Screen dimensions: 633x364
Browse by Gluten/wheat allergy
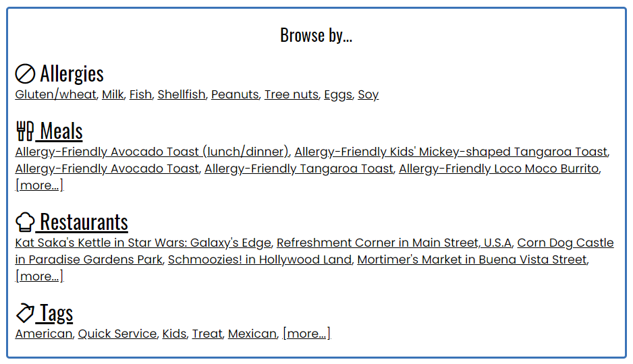tap(56, 94)
